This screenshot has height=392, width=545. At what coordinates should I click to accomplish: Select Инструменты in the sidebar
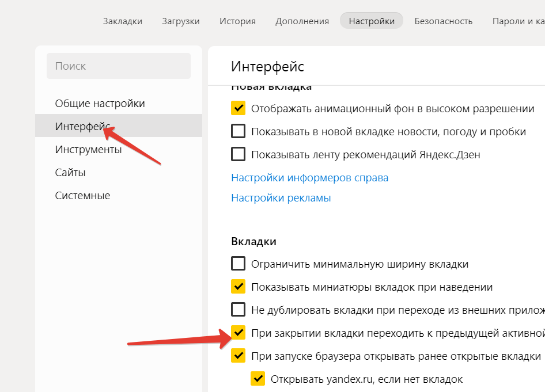pos(88,150)
